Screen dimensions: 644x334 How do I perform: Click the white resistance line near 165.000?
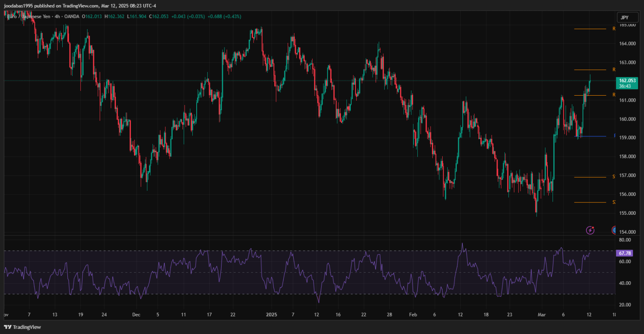[590, 29]
